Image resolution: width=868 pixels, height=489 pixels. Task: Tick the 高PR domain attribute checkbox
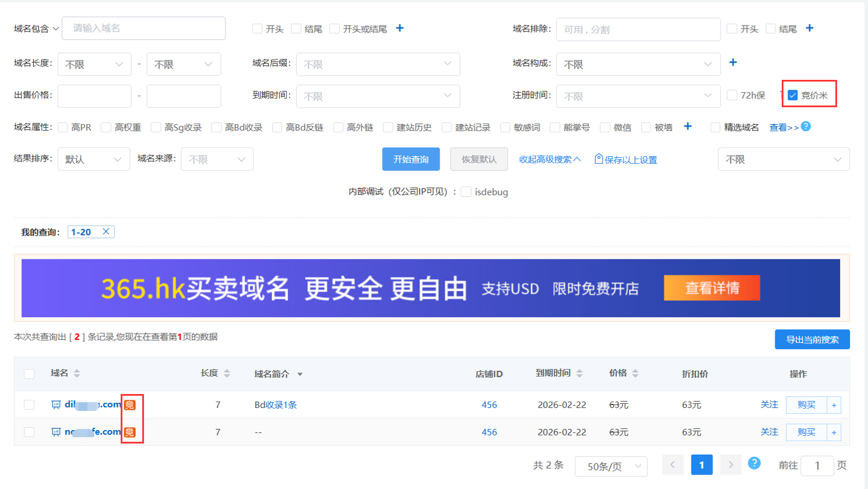tap(63, 127)
